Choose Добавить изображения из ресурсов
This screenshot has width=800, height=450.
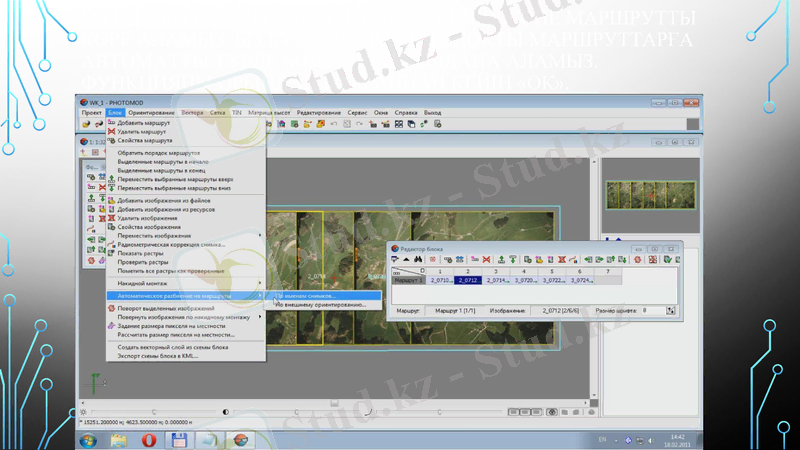[166, 209]
